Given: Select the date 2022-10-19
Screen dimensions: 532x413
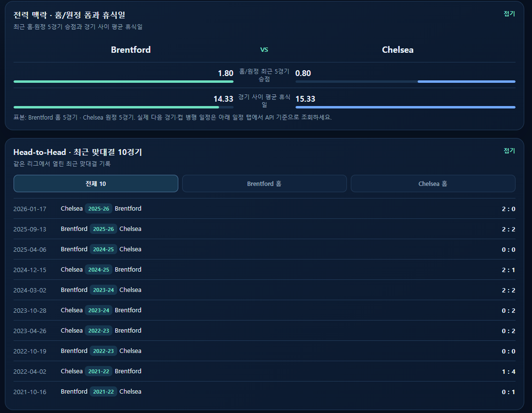Looking at the screenshot, I should point(30,352).
